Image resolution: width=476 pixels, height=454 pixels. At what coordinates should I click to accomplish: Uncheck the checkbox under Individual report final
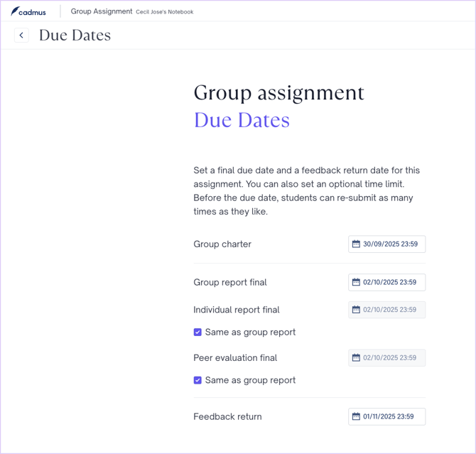(x=198, y=333)
